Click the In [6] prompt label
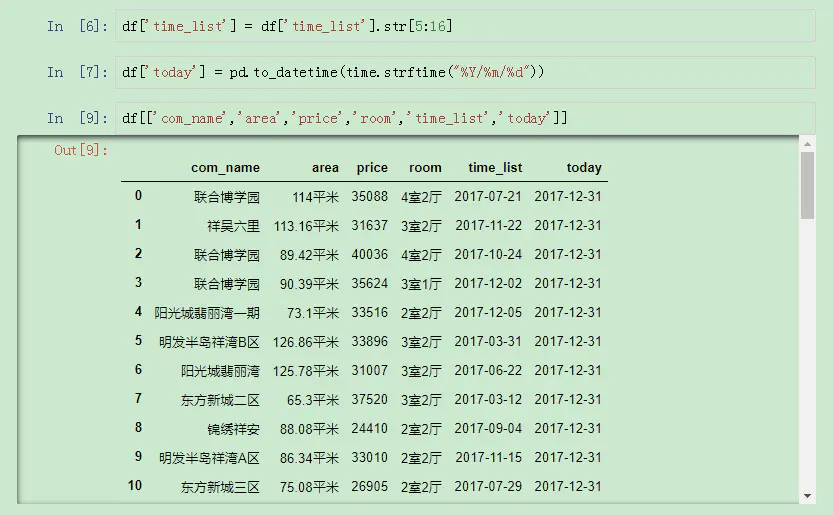The image size is (833, 515). (x=77, y=26)
